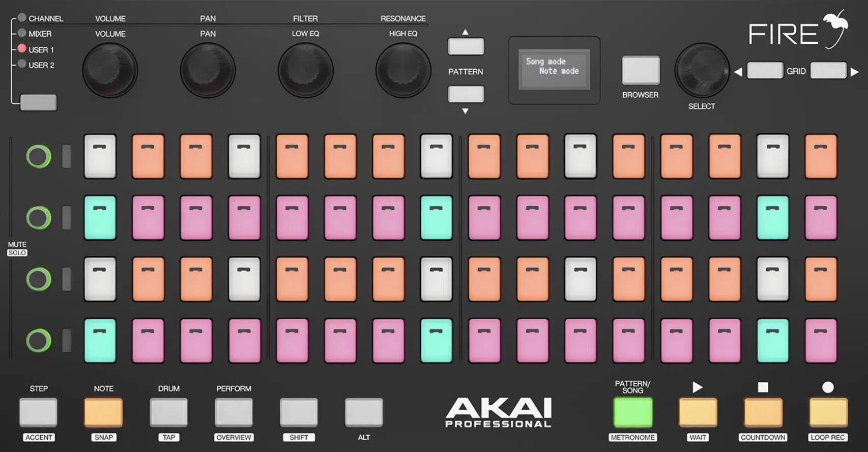Click the Play / WAIT button
Screen dimensions: 868x452
coord(698,412)
